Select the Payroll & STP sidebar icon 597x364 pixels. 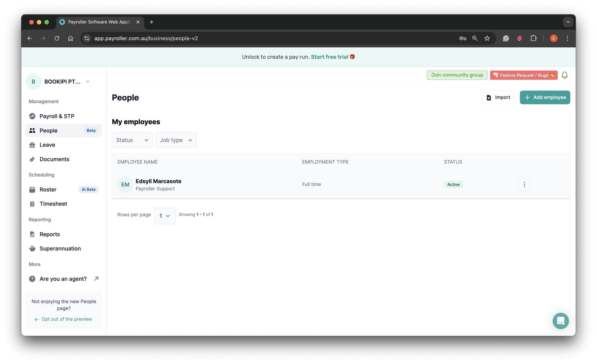32,116
